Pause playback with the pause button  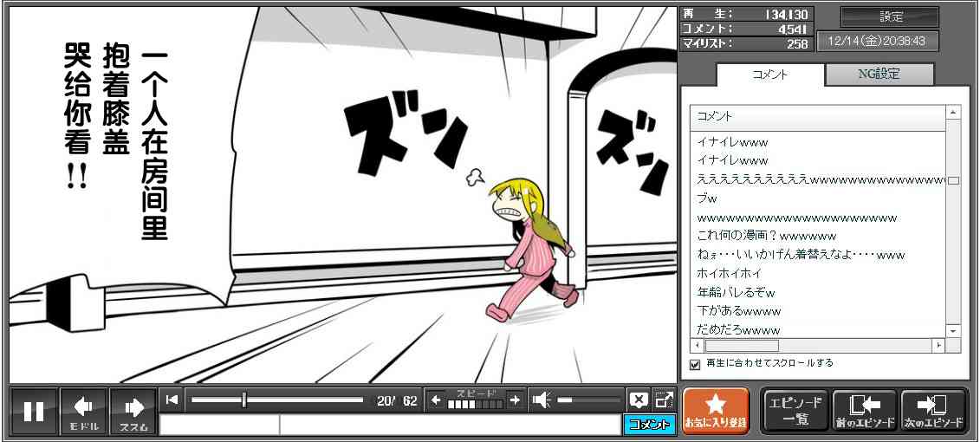[x=34, y=411]
